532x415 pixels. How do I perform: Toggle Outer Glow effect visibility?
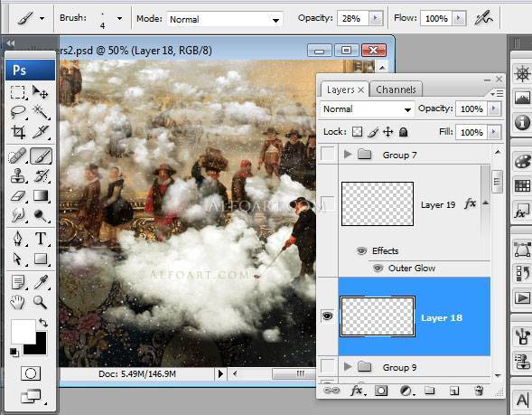point(378,269)
